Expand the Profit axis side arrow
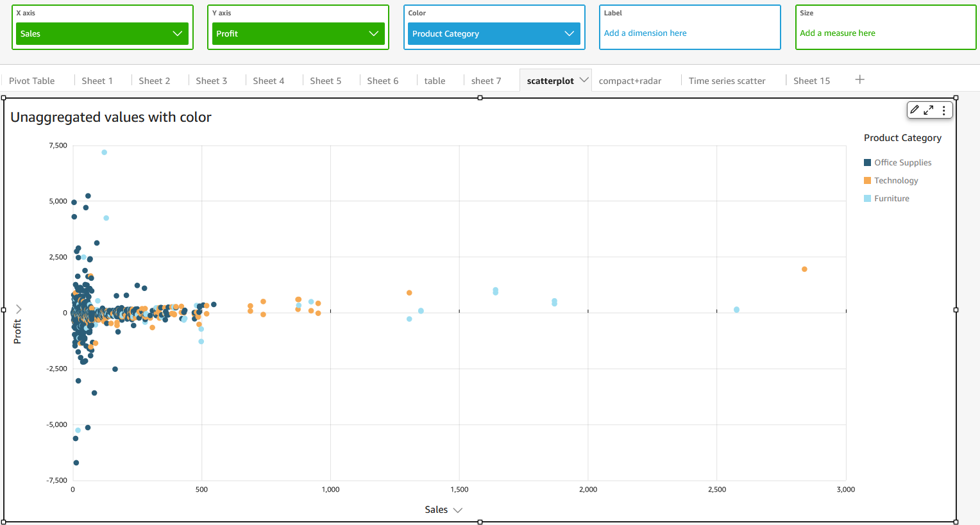Viewport: 980px width, 525px height. click(19, 309)
